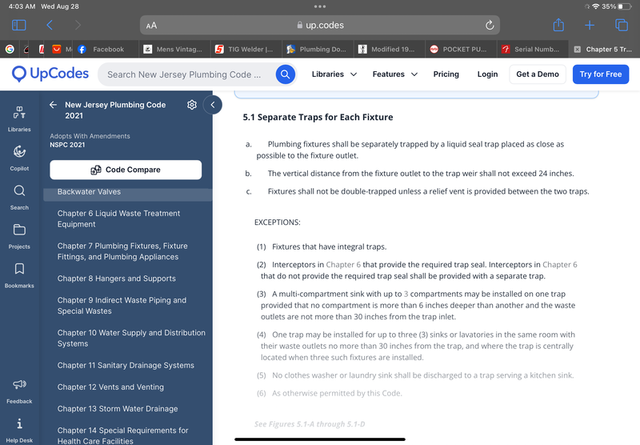Click the blue magnifier search button
The image size is (640, 445).
(285, 74)
